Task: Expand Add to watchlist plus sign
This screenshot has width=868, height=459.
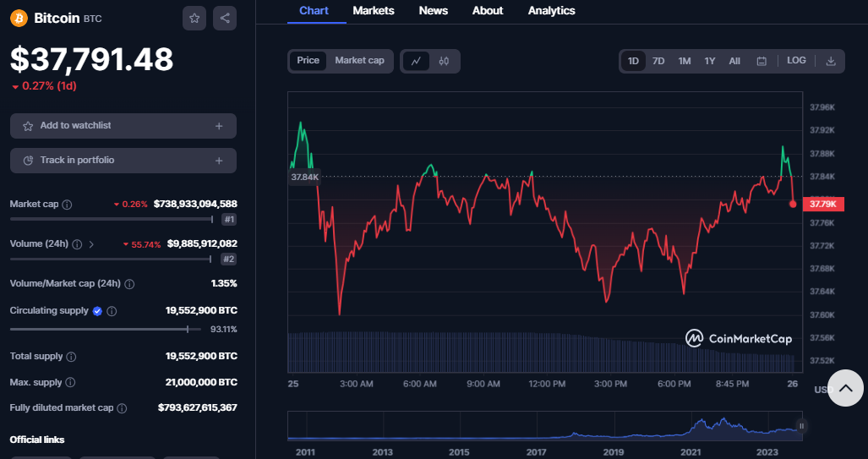Action: [x=219, y=126]
